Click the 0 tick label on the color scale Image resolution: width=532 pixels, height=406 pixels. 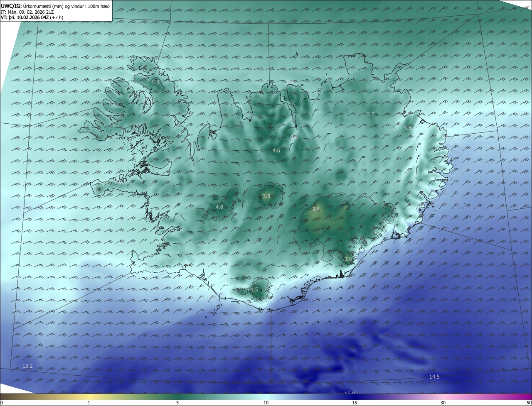click(1, 403)
